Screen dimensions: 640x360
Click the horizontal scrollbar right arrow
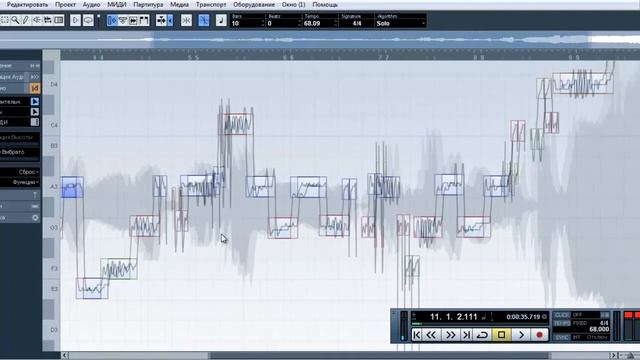point(613,356)
